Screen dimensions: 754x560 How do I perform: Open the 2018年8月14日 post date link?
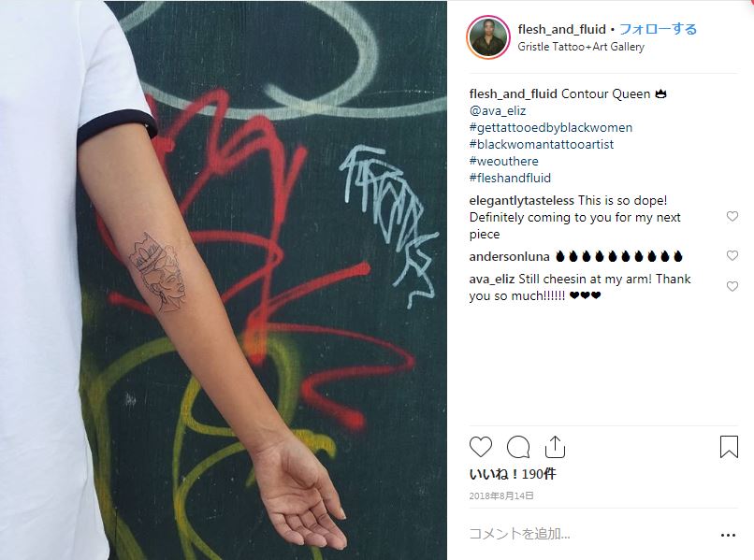coord(501,495)
